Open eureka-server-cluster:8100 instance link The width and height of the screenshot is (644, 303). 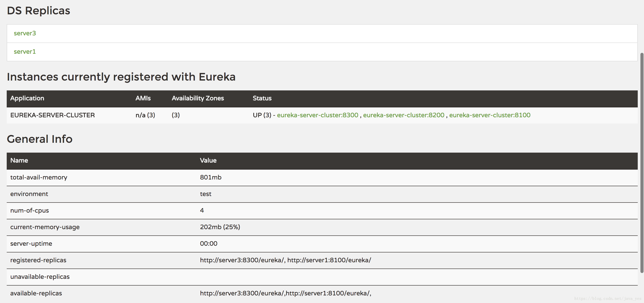pos(490,115)
